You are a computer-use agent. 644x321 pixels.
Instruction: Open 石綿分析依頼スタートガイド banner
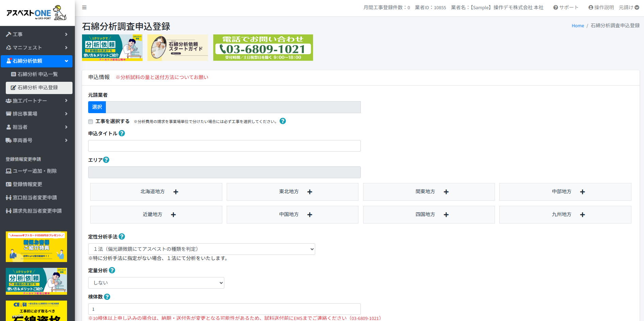coord(178,48)
